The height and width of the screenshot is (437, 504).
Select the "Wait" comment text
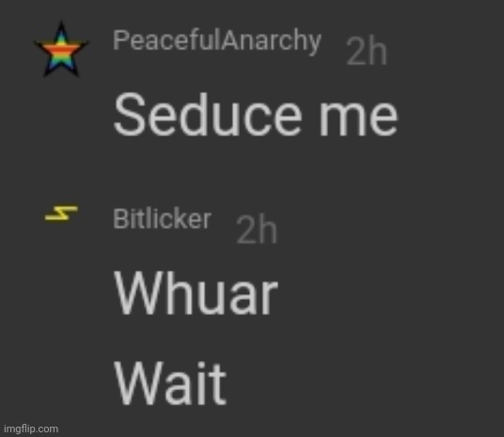pyautogui.click(x=171, y=383)
